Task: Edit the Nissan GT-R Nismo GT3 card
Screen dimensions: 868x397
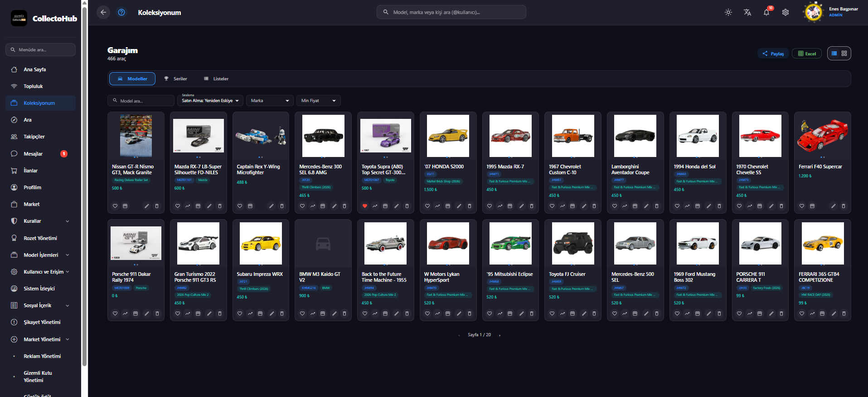Action: [147, 206]
